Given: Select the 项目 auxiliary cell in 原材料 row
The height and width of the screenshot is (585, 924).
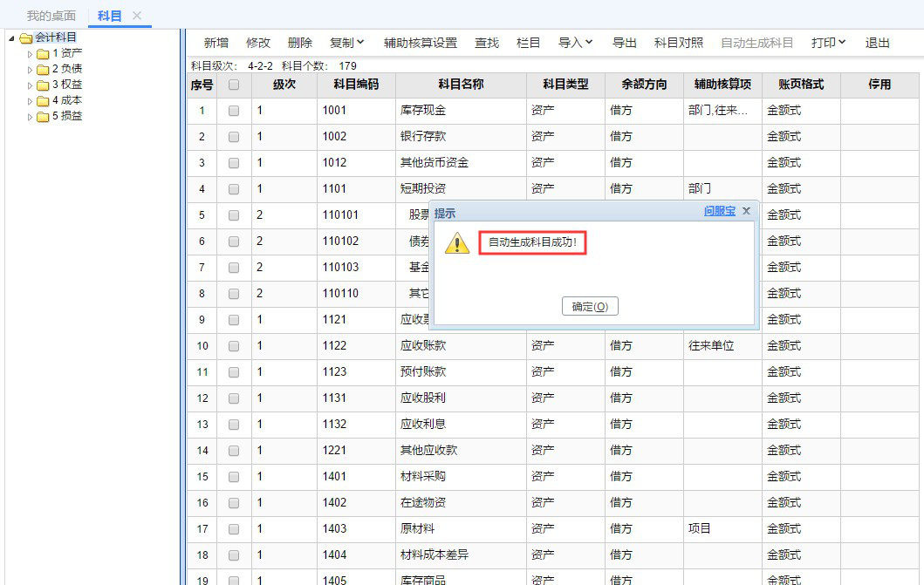Looking at the screenshot, I should click(722, 529).
